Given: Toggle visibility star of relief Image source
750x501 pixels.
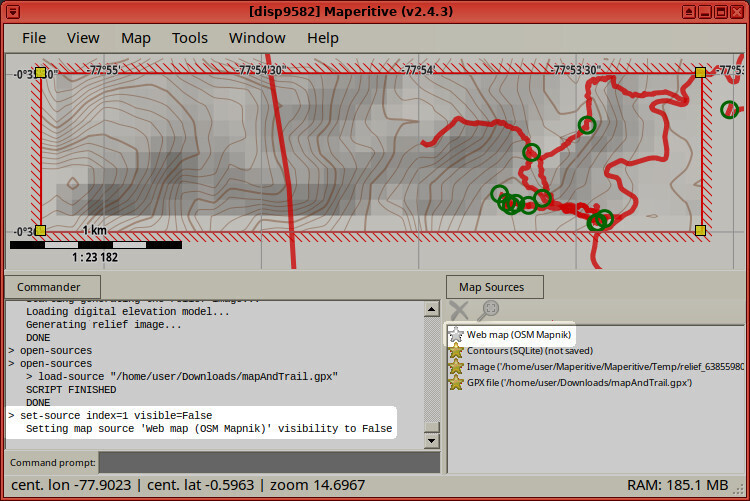Looking at the screenshot, I should [456, 367].
